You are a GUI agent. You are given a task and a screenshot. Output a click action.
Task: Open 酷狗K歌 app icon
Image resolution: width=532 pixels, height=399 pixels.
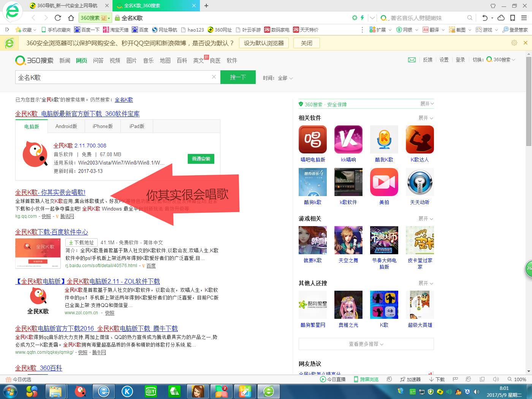(x=313, y=182)
